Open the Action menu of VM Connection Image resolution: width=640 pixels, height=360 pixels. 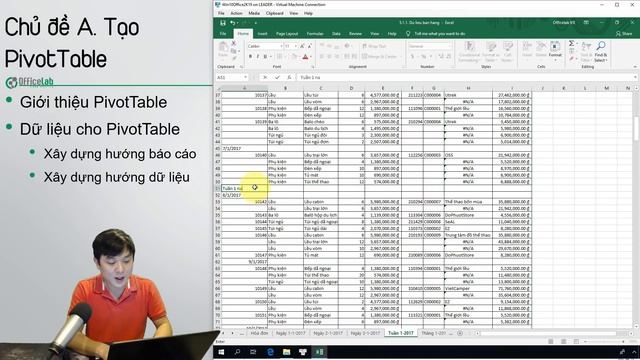(236, 13)
